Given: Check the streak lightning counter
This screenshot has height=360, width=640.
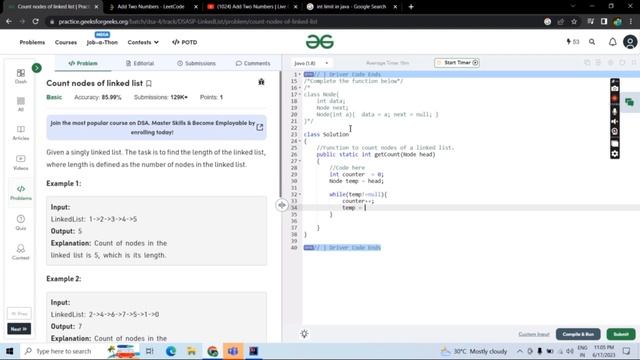Looking at the screenshot, I should pos(573,42).
